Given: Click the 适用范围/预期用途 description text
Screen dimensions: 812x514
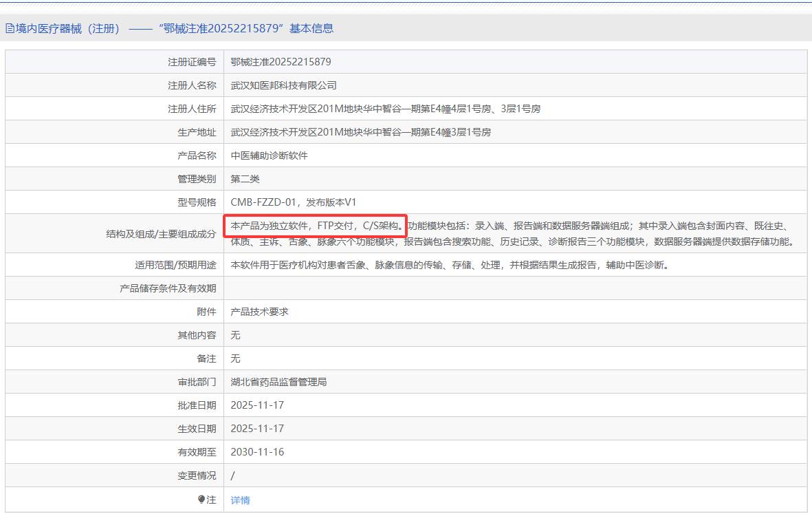Looking at the screenshot, I should pyautogui.click(x=449, y=265).
